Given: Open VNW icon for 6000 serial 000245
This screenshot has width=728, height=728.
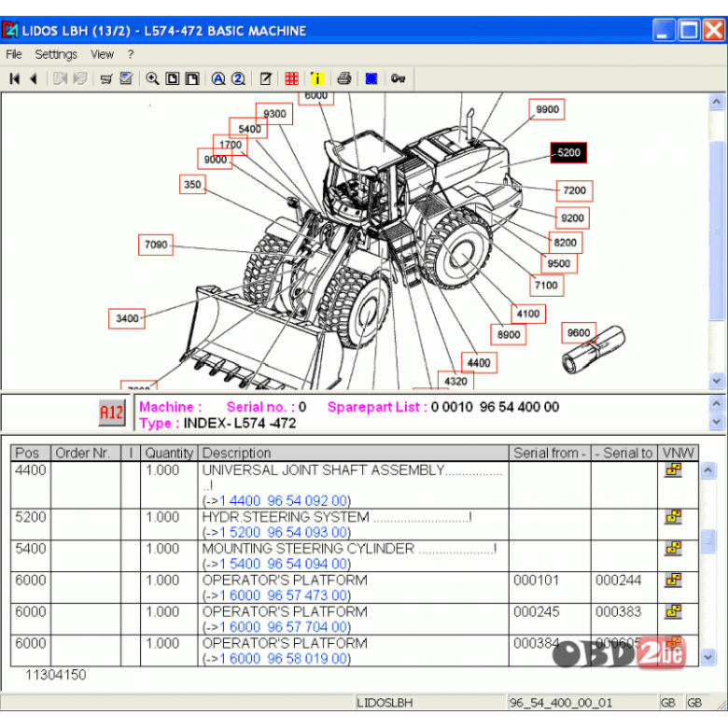Looking at the screenshot, I should point(673,611).
